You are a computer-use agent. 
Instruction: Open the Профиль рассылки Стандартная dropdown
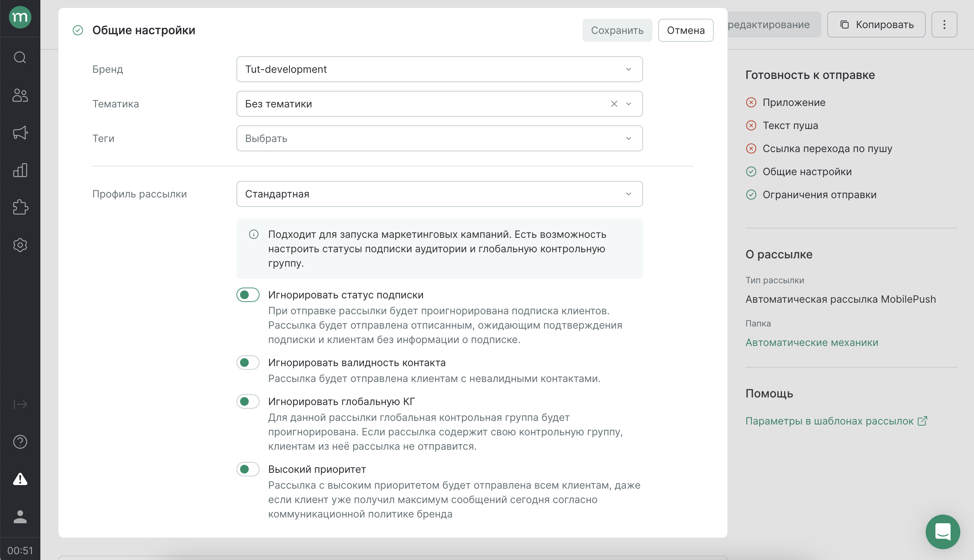click(439, 194)
